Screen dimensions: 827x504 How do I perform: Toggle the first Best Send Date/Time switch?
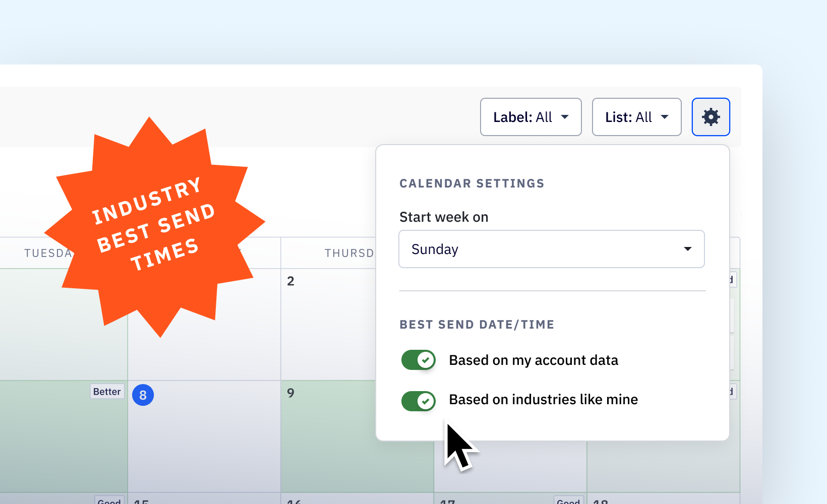(x=418, y=360)
